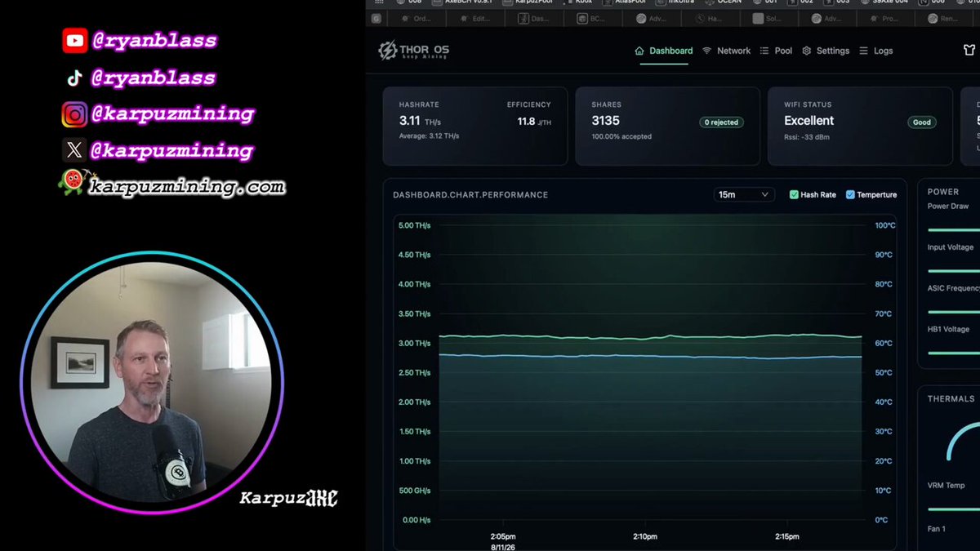Viewport: 980px width, 551px height.
Task: Click the "VRM Temp" label
Action: (946, 485)
